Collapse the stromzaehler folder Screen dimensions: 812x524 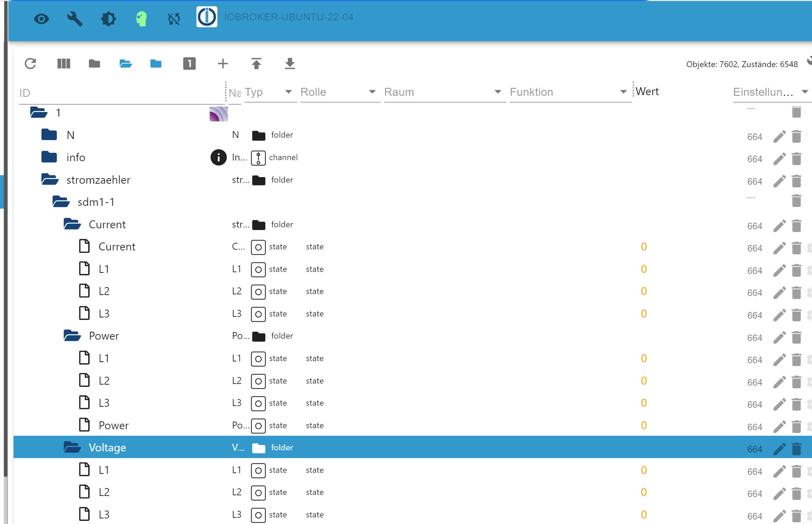point(50,180)
